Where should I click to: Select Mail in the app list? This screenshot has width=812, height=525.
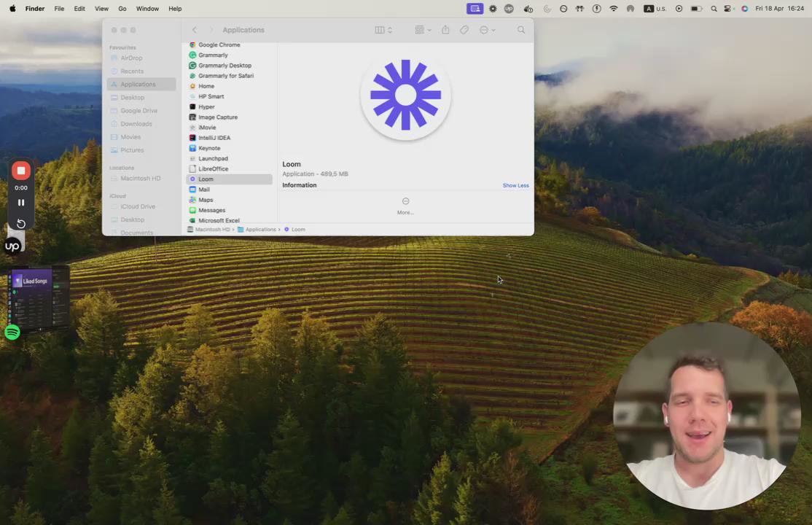coord(229,190)
